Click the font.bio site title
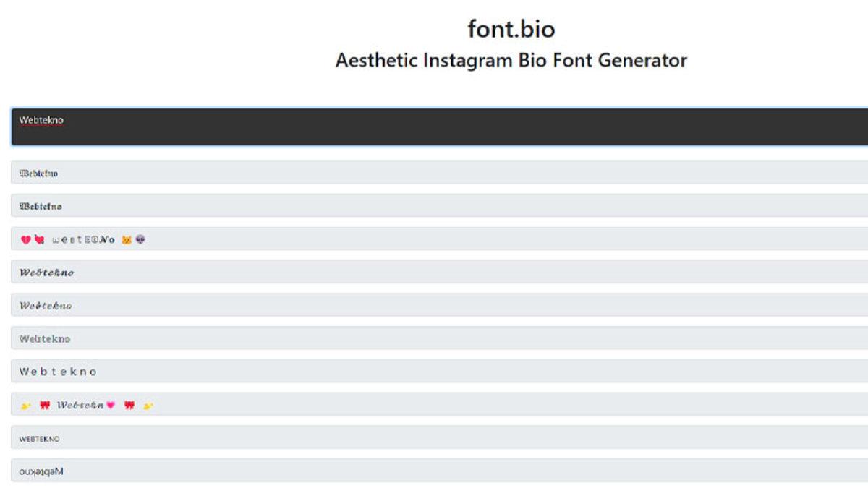Screen dimensions: 868x488 [511, 29]
